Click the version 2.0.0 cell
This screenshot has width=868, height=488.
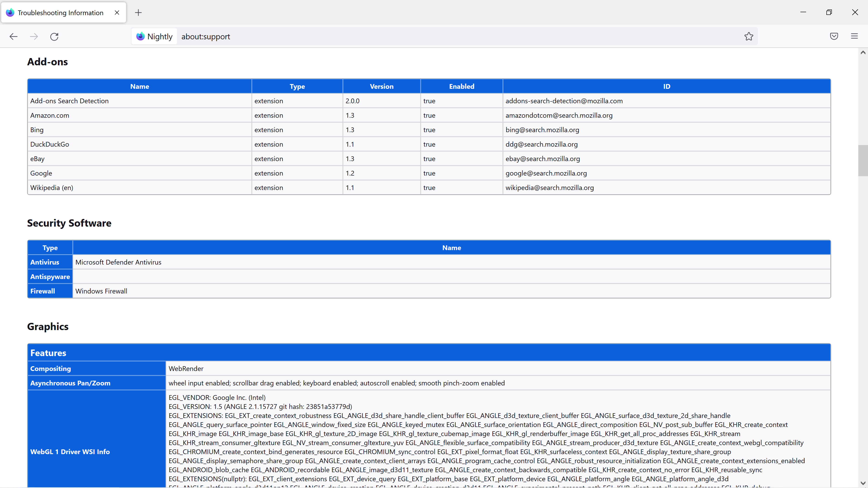point(381,101)
